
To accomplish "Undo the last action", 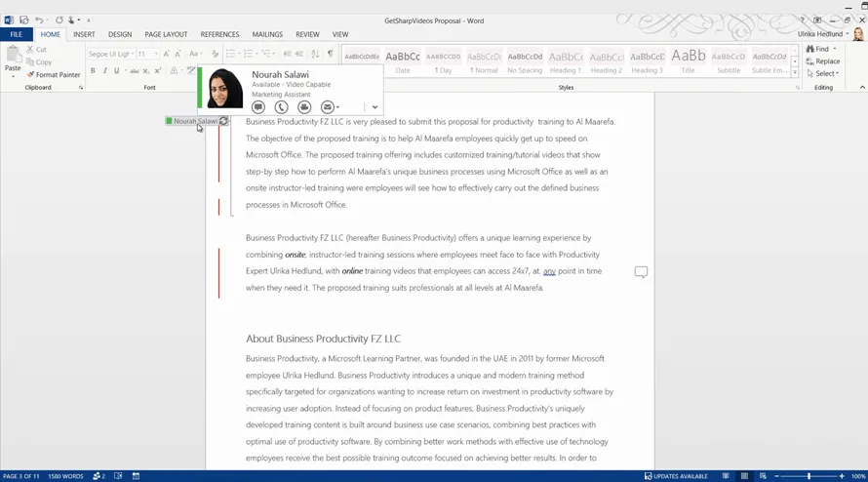I will 39,20.
